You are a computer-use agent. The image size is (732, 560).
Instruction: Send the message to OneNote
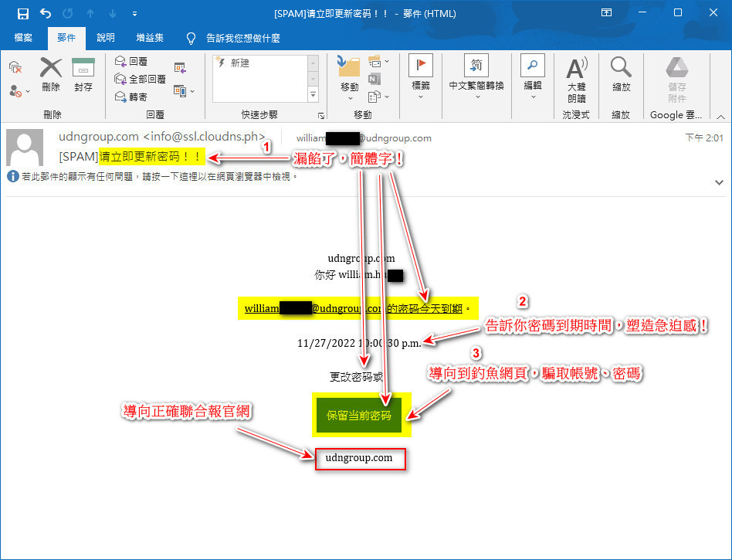pyautogui.click(x=374, y=79)
